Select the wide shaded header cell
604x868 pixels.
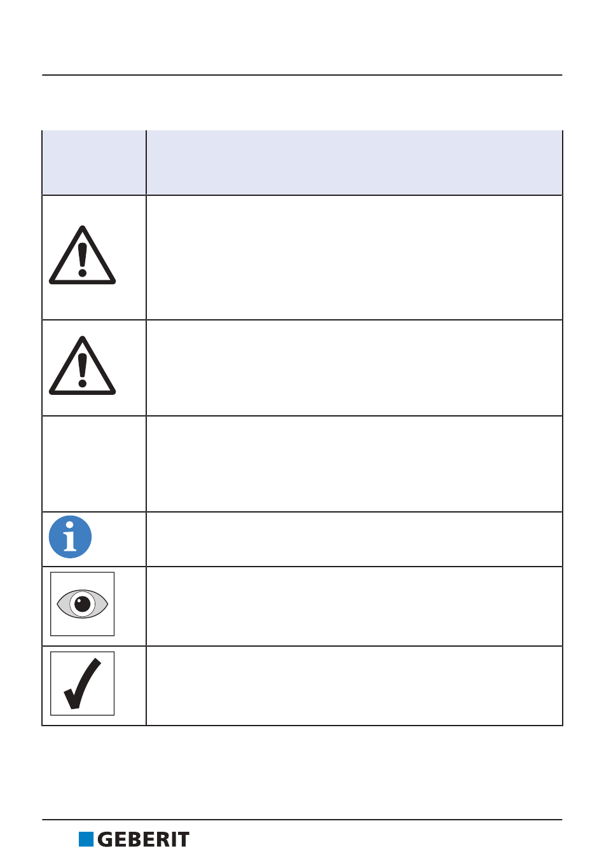click(354, 163)
